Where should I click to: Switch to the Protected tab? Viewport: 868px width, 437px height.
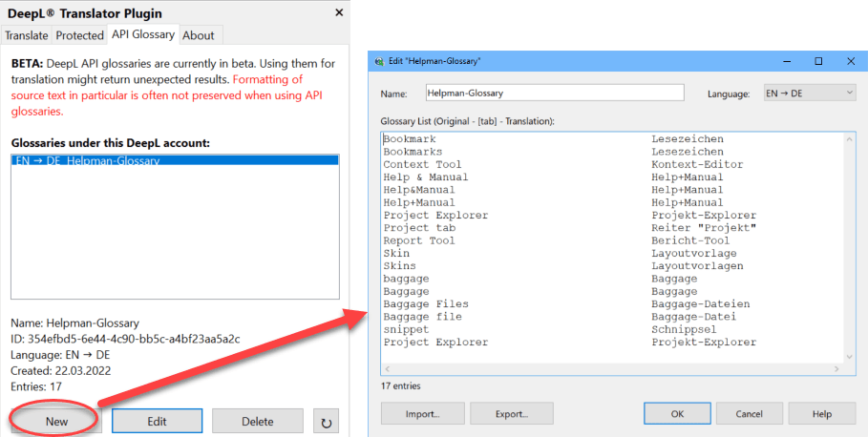coord(79,35)
